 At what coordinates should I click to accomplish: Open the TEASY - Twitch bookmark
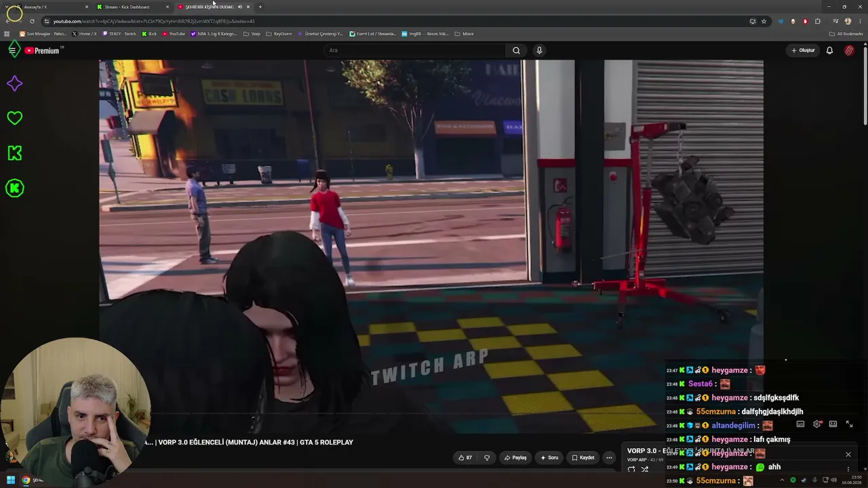(x=119, y=34)
